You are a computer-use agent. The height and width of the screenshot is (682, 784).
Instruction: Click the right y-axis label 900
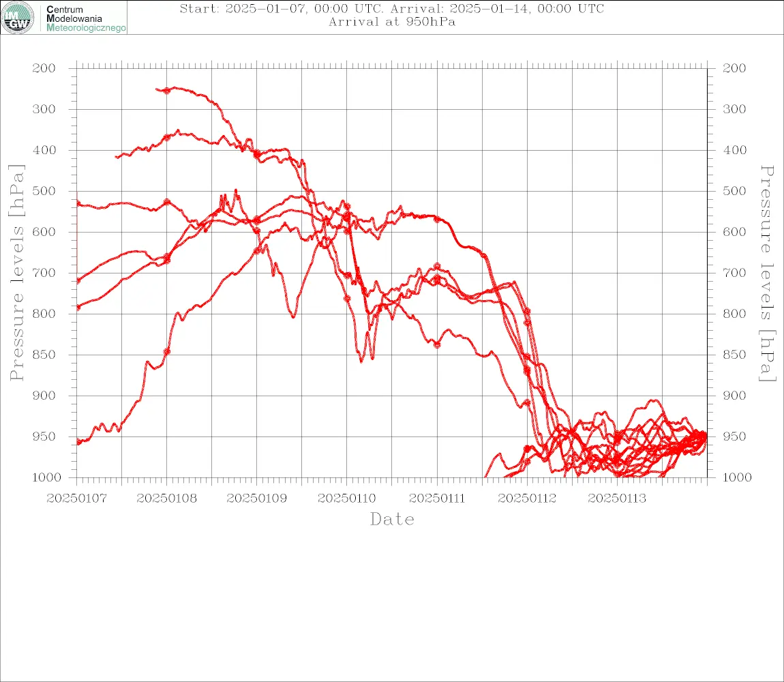[x=734, y=396]
